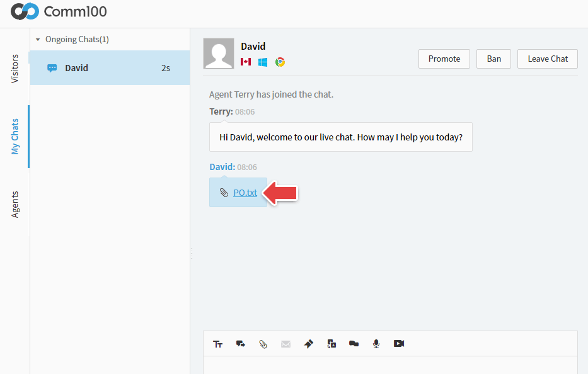Click the email icon in the toolbar
This screenshot has width=588, height=374.
[x=285, y=344]
